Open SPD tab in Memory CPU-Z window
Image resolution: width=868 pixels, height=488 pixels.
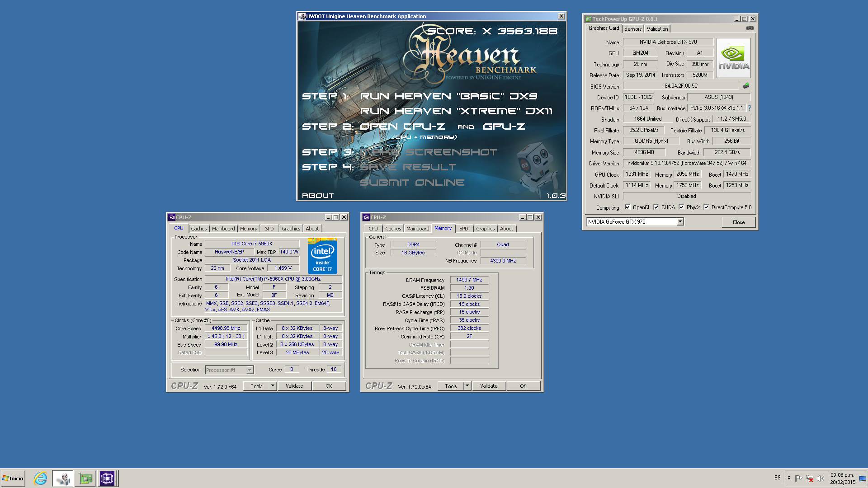pos(464,229)
